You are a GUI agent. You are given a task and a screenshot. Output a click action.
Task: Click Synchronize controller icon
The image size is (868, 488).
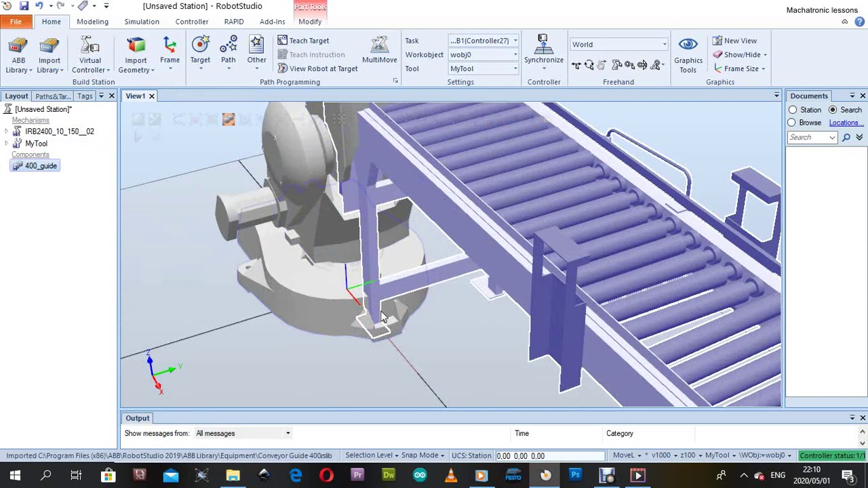543,45
